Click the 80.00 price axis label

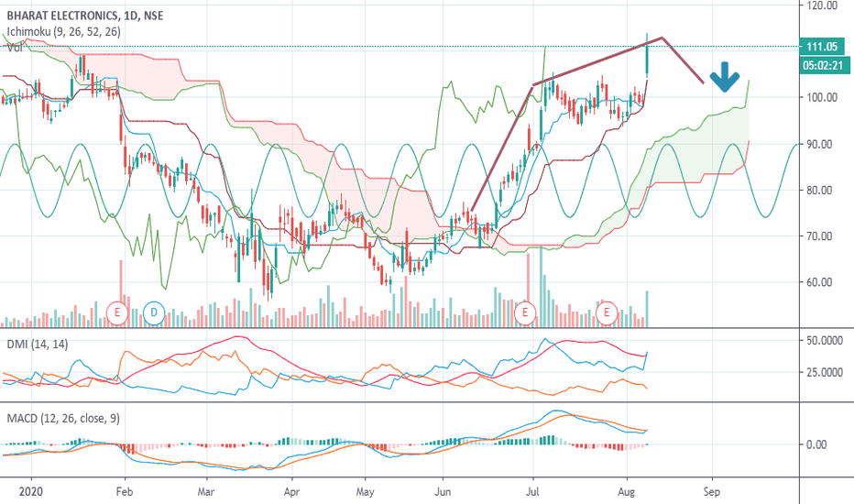coord(819,191)
